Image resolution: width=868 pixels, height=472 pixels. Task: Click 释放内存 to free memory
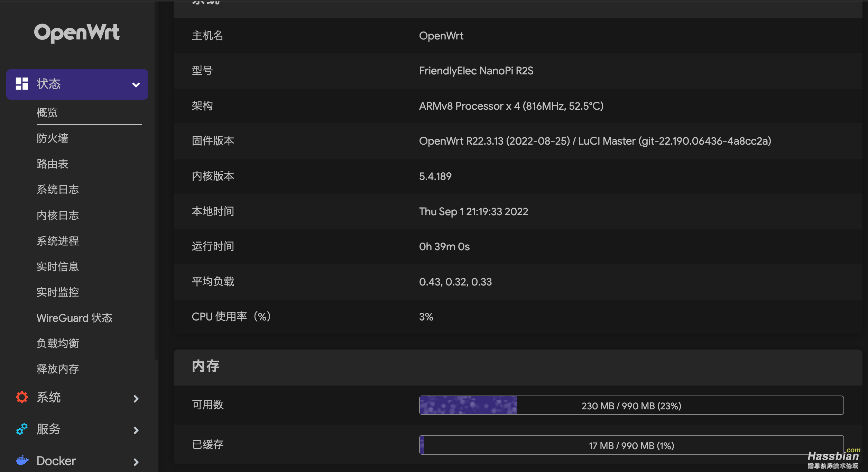57,369
